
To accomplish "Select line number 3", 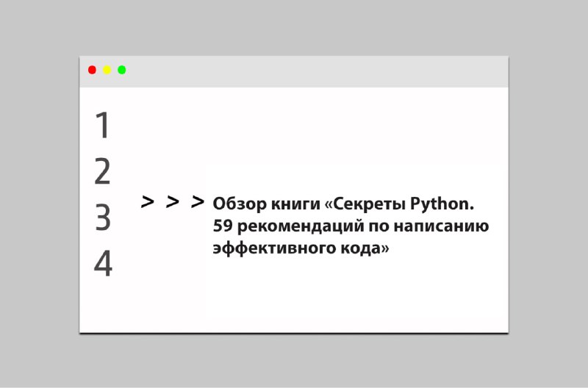I will [x=103, y=218].
